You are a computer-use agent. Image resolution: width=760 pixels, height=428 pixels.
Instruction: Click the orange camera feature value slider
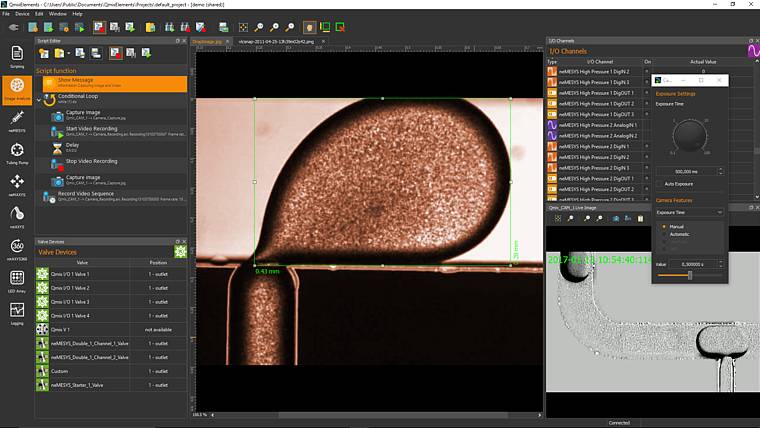689,275
